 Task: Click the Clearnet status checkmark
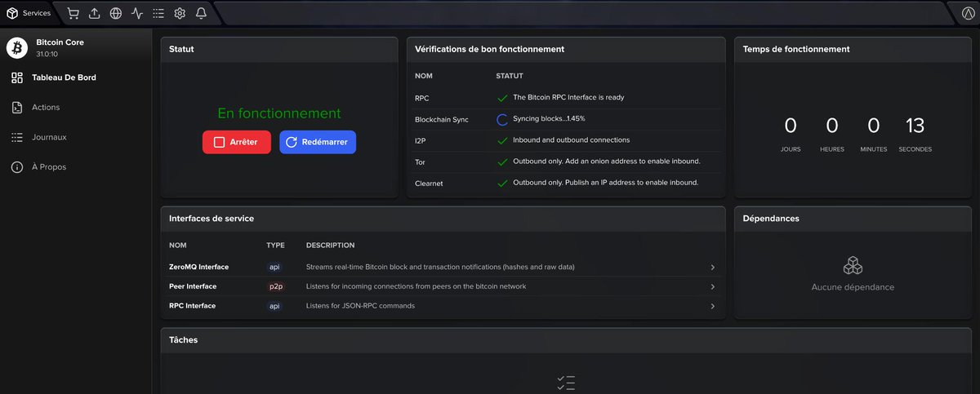(502, 183)
